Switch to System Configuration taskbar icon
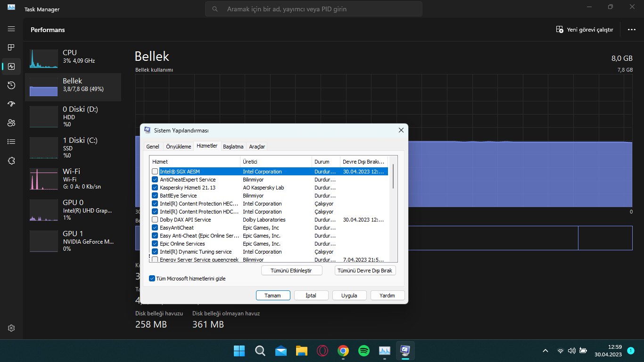Viewport: 644px width, 362px height. [405, 351]
